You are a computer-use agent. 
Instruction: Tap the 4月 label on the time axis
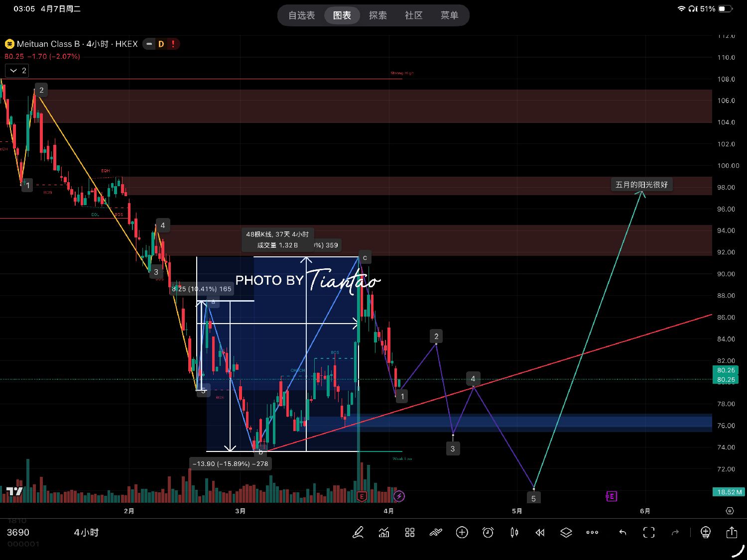388,511
